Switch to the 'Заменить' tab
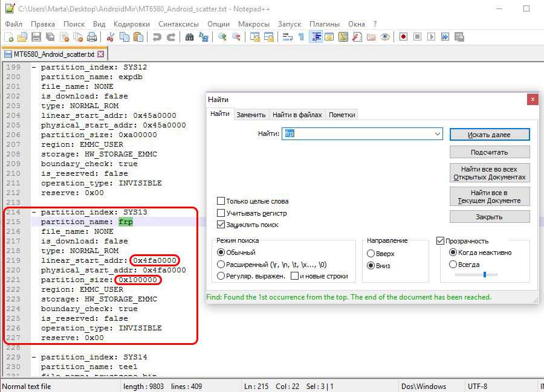This screenshot has height=392, width=544. (x=251, y=115)
